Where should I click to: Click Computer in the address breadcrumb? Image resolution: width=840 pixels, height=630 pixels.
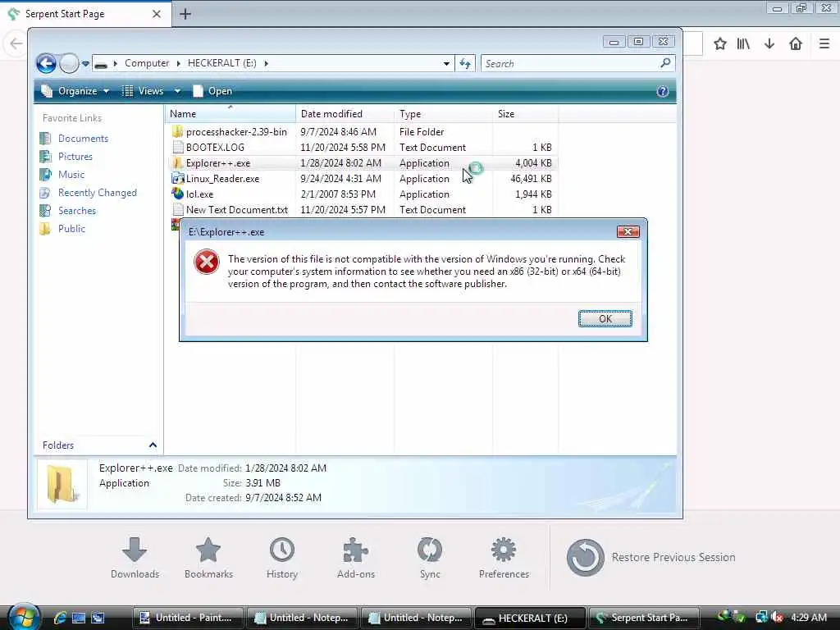click(147, 63)
